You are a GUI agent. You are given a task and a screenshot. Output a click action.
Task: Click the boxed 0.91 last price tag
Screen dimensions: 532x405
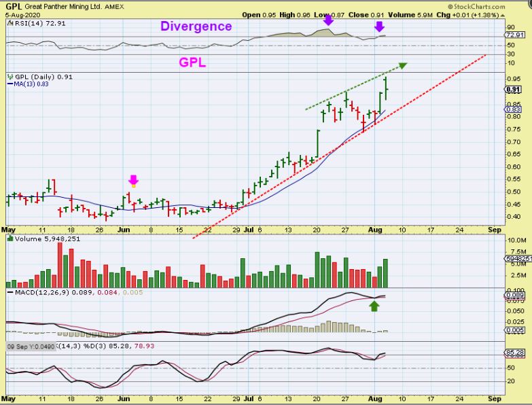(514, 90)
